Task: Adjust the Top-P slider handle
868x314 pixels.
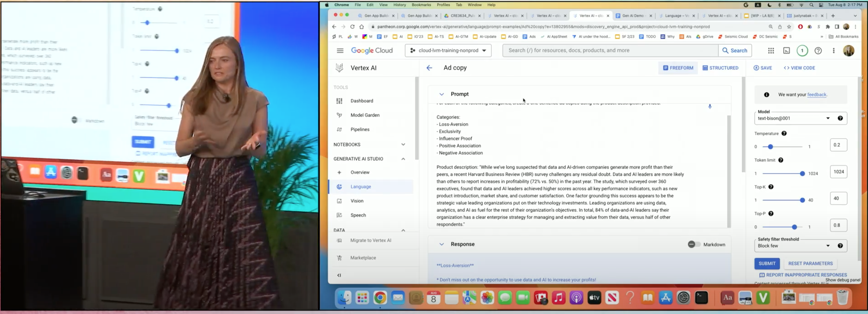Action: point(794,227)
